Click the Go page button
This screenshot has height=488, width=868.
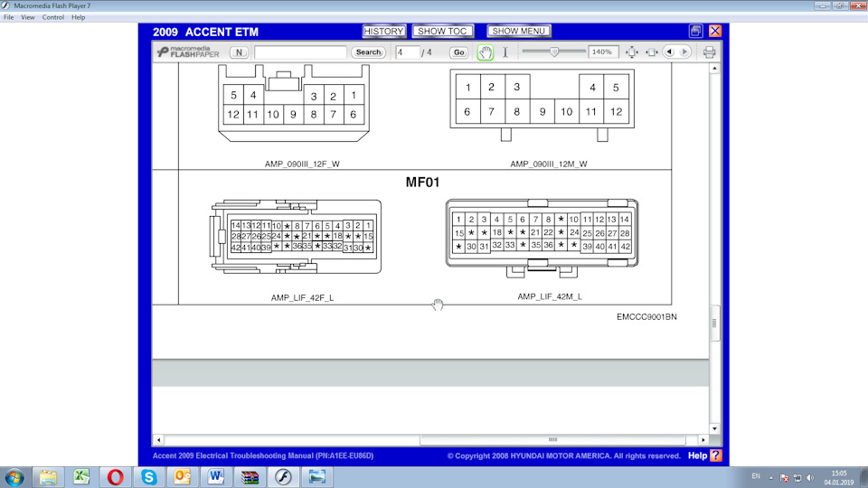point(459,52)
